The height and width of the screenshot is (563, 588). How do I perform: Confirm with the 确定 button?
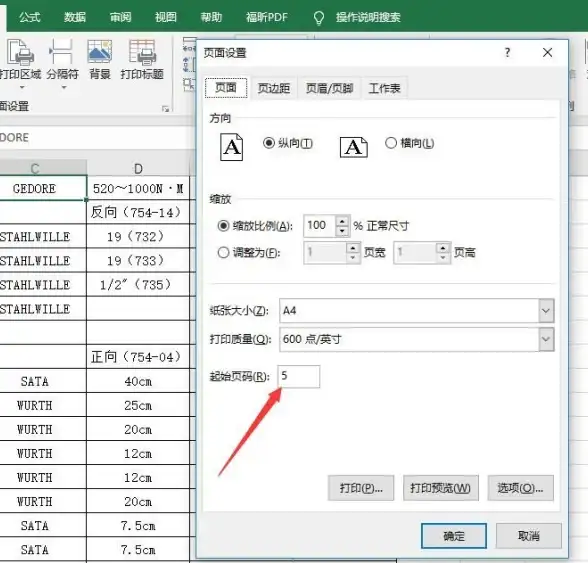pos(454,536)
